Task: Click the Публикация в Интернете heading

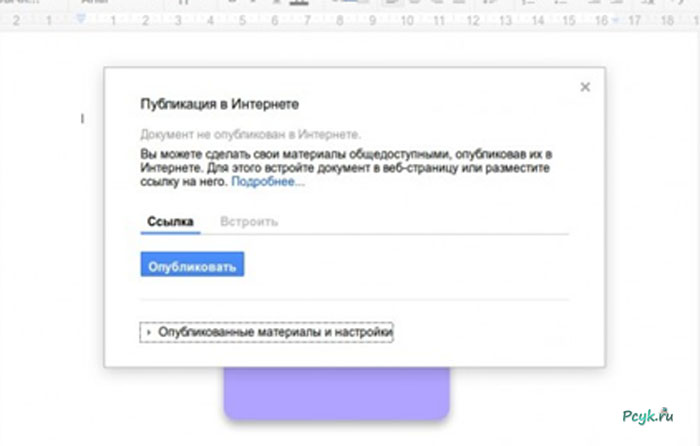Action: (219, 104)
